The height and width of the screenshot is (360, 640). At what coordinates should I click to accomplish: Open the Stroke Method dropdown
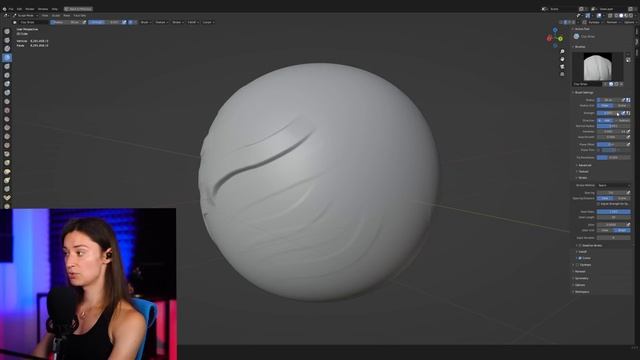[x=613, y=185]
